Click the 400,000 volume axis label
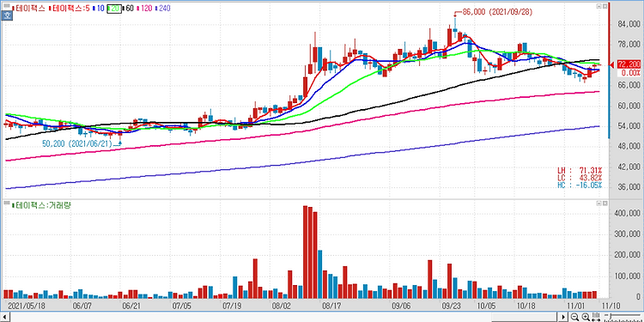Image resolution: width=644 pixels, height=322 pixels. pos(627,213)
